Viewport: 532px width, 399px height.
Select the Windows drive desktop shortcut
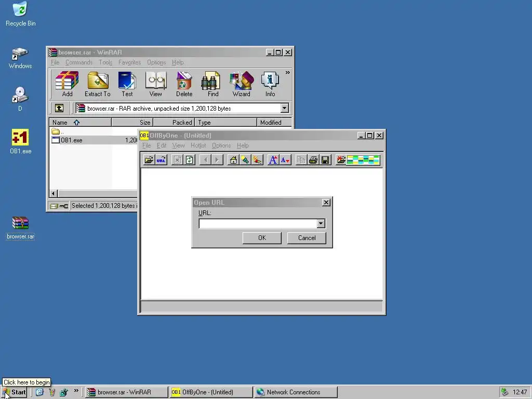[20, 58]
